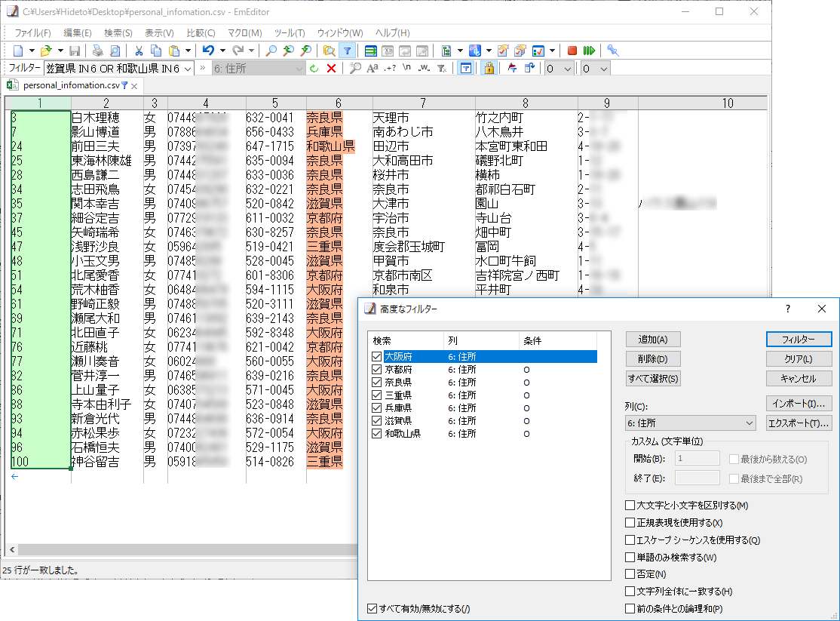The width and height of the screenshot is (840, 621).
Task: Open New file dropdown arrow
Action: (32, 51)
